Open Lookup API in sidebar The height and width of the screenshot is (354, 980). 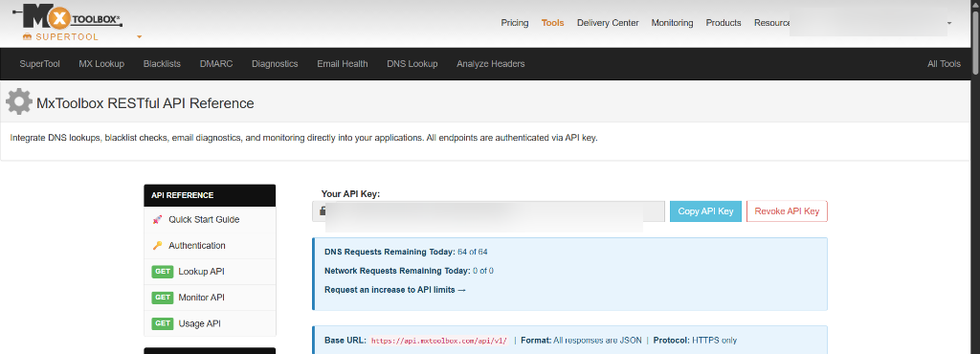(x=210, y=272)
